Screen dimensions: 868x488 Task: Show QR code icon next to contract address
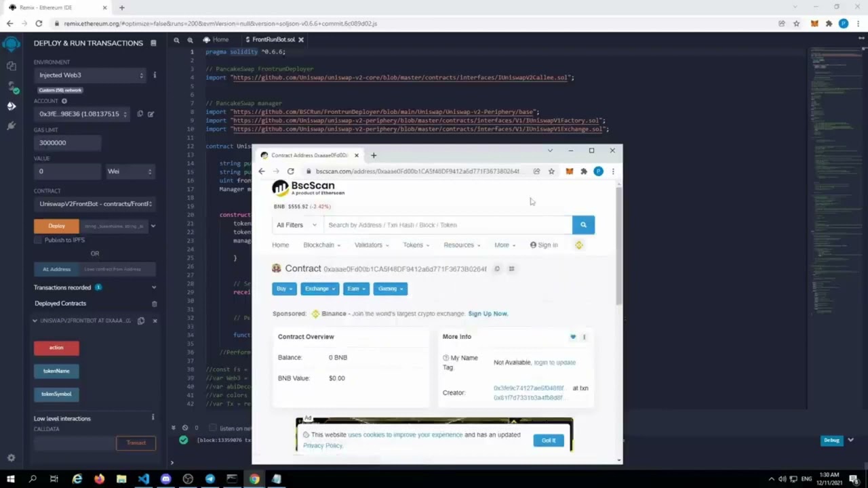511,269
